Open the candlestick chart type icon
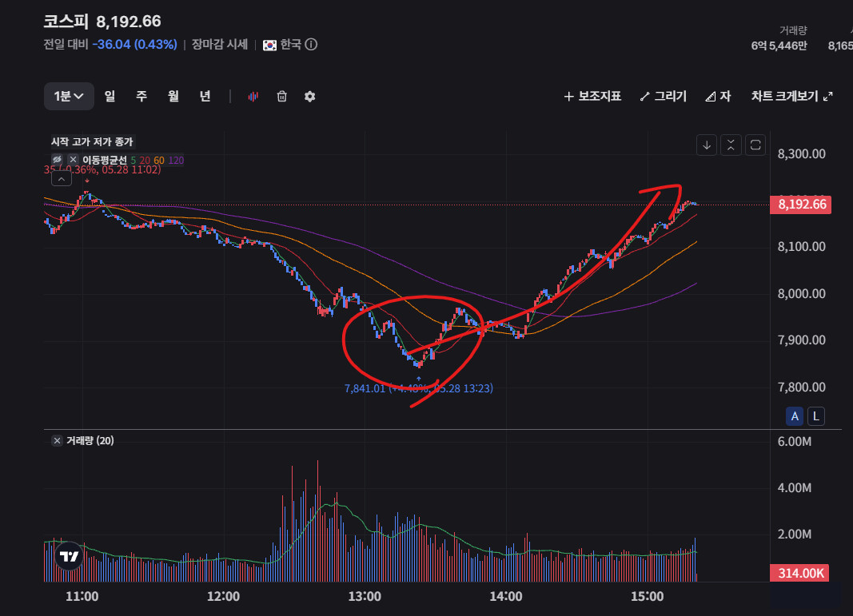853x616 pixels. [253, 96]
